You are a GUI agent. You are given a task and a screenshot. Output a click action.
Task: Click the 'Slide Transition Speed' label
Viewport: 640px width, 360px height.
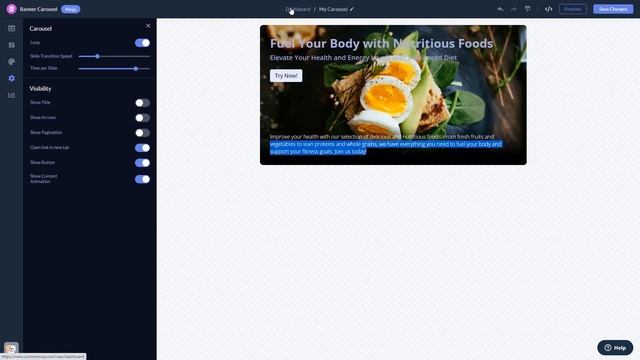point(51,56)
